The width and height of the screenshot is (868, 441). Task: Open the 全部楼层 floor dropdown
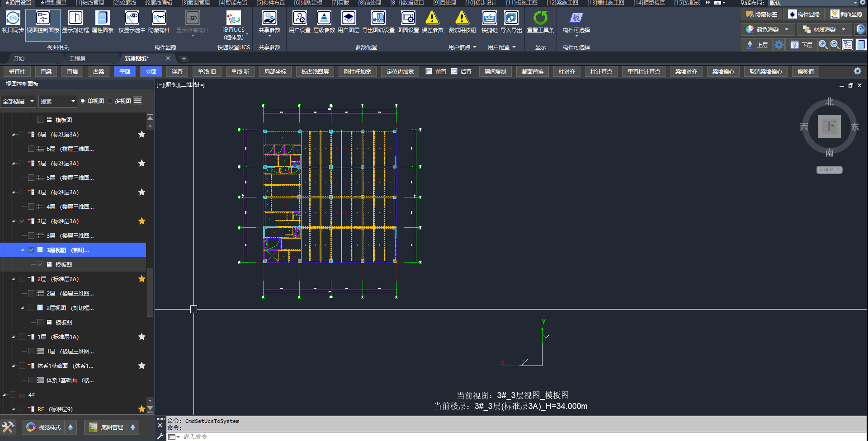[x=18, y=101]
